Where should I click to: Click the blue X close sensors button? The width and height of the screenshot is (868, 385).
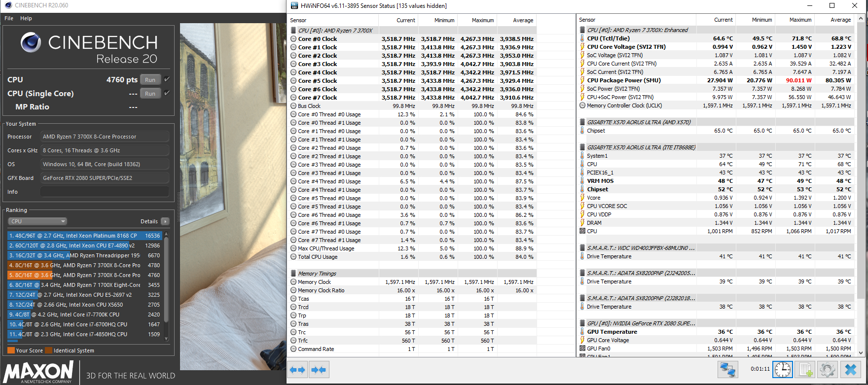(x=851, y=369)
